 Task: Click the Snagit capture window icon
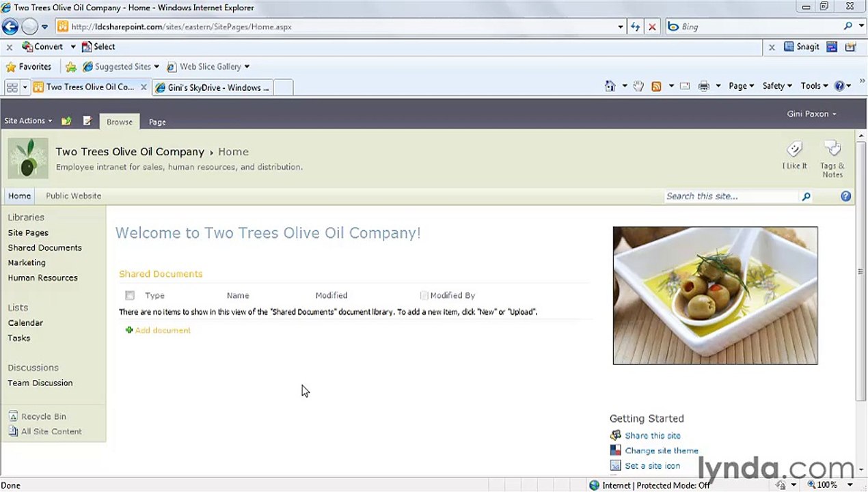[x=832, y=46]
